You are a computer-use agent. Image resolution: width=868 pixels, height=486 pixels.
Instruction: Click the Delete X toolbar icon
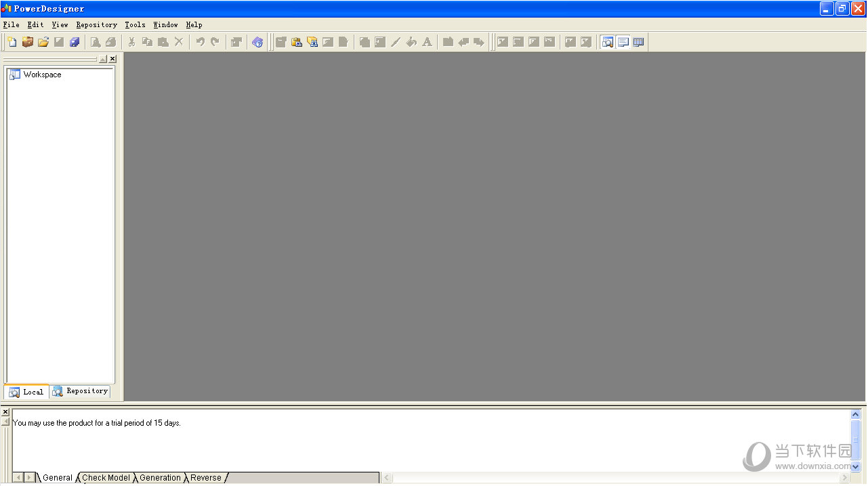pyautogui.click(x=179, y=42)
